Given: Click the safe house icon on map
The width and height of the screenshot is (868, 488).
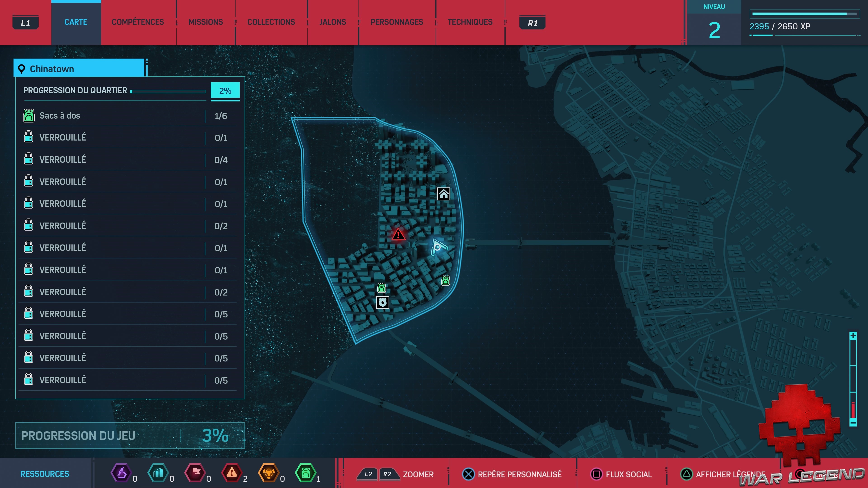Looking at the screenshot, I should tap(443, 194).
